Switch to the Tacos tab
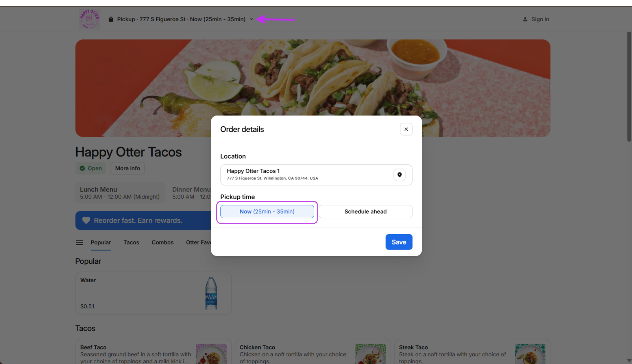Viewport: 632px width, 364px height. click(x=131, y=243)
